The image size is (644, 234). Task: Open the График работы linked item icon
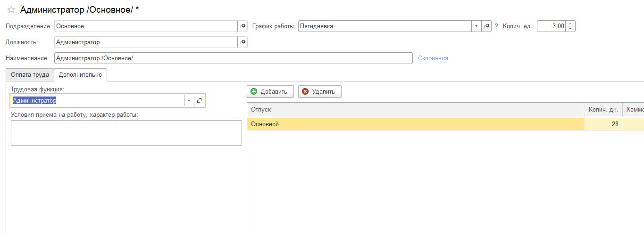(x=486, y=26)
